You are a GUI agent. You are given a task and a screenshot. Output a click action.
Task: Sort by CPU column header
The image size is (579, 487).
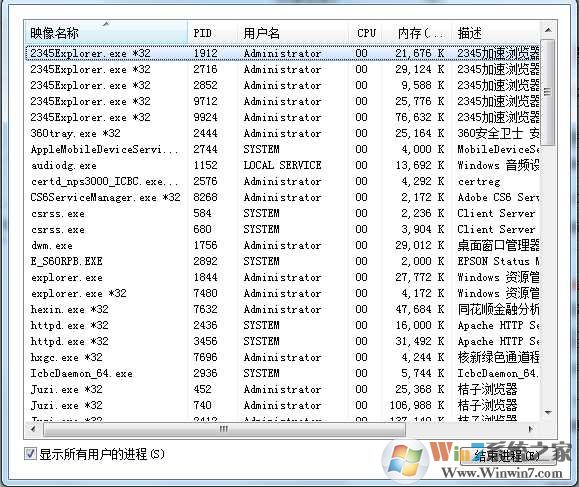click(x=365, y=33)
